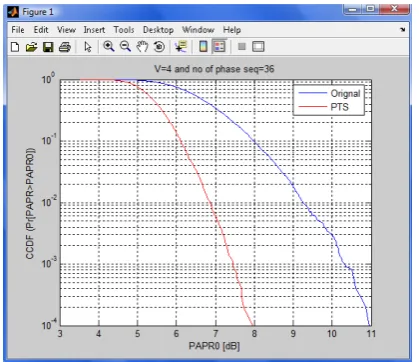The width and height of the screenshot is (419, 362).
Task: Click the Orignal legend entry text
Action: 345,94
